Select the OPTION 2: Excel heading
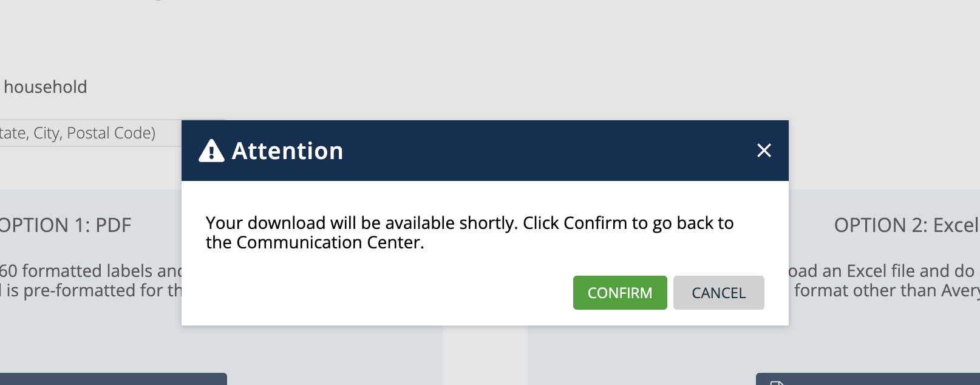The image size is (980, 385). (906, 225)
